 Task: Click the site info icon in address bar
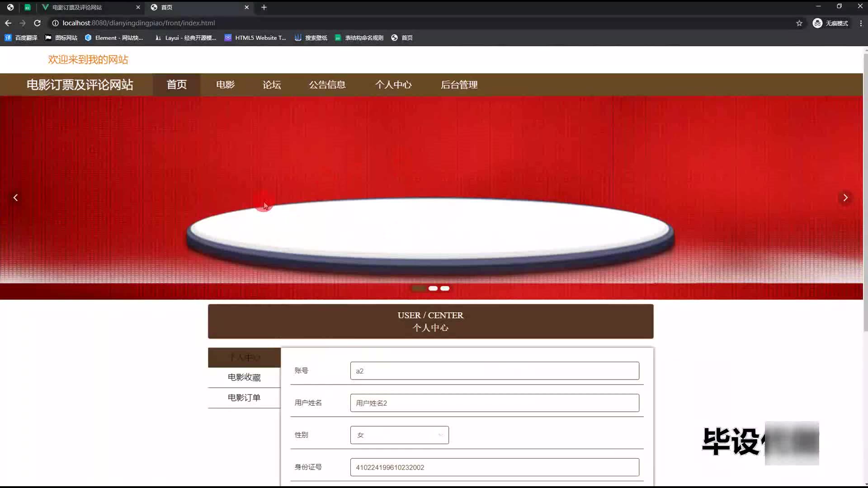pyautogui.click(x=55, y=23)
